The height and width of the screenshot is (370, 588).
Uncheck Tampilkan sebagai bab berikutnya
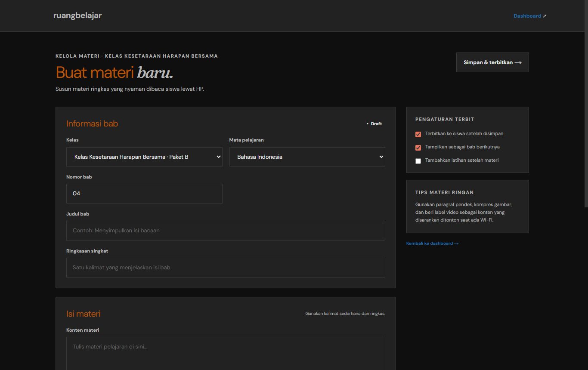point(418,148)
